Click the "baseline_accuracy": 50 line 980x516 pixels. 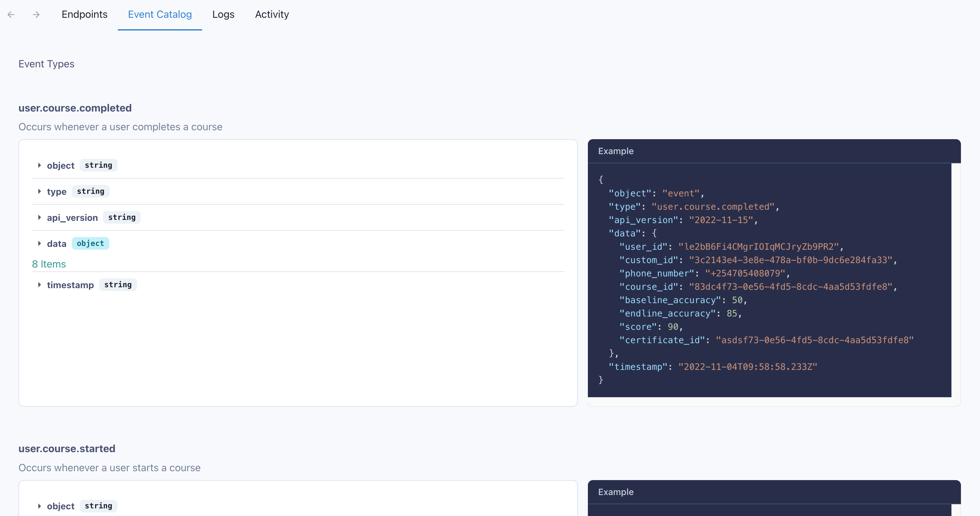click(x=683, y=300)
